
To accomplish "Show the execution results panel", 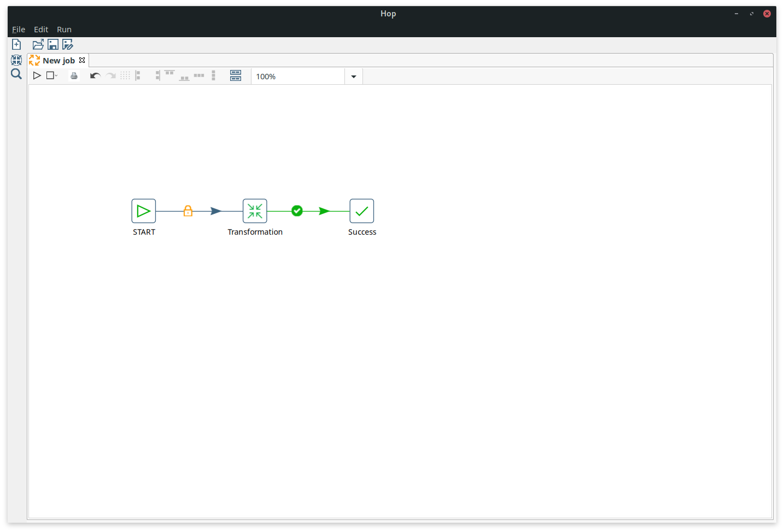I will [235, 75].
